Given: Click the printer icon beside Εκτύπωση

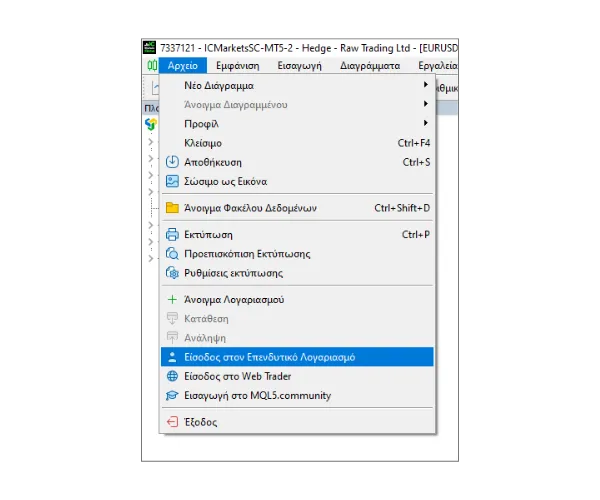Looking at the screenshot, I should coord(172,234).
